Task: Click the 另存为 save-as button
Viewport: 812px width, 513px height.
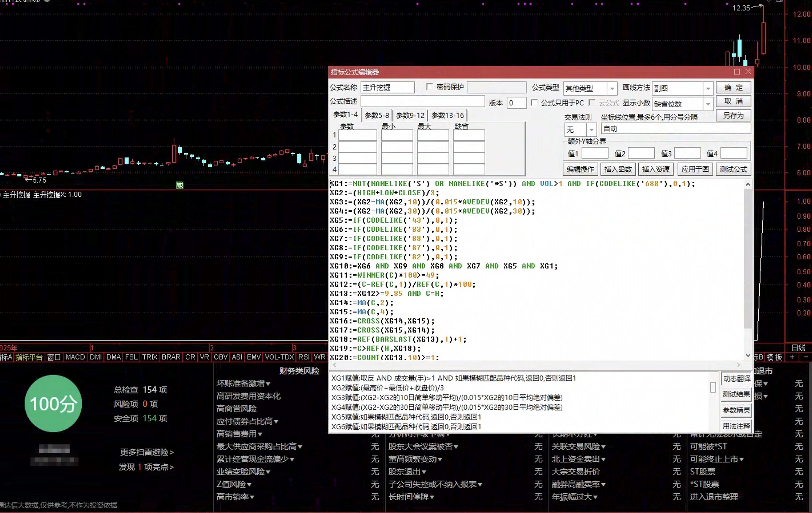Action: point(733,115)
